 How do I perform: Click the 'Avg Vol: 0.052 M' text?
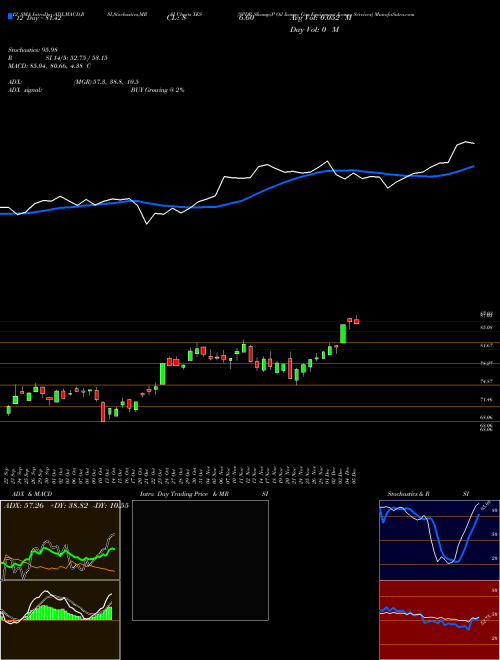click(x=320, y=18)
